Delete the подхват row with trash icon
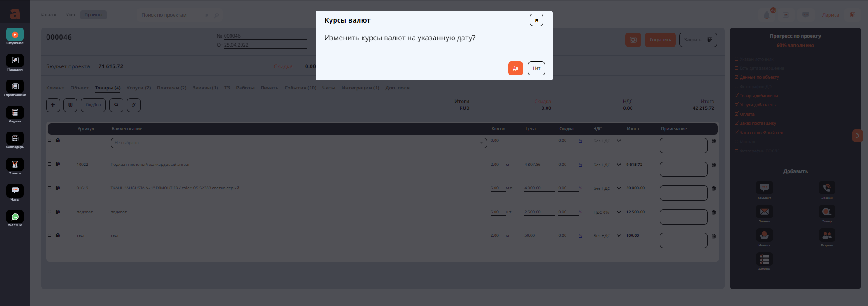This screenshot has width=868, height=306. pyautogui.click(x=714, y=212)
